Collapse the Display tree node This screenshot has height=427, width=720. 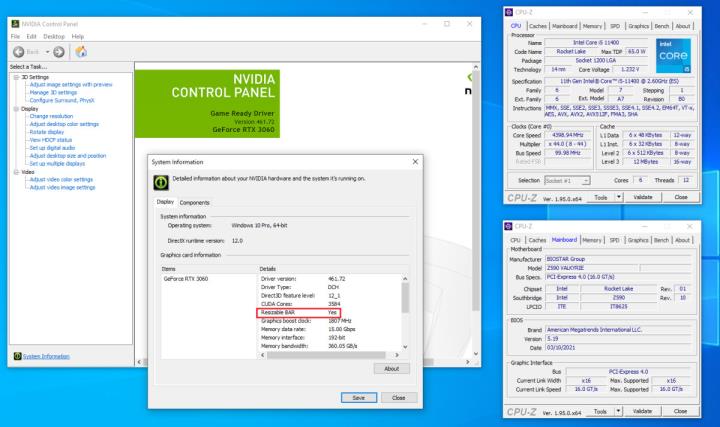[16, 109]
